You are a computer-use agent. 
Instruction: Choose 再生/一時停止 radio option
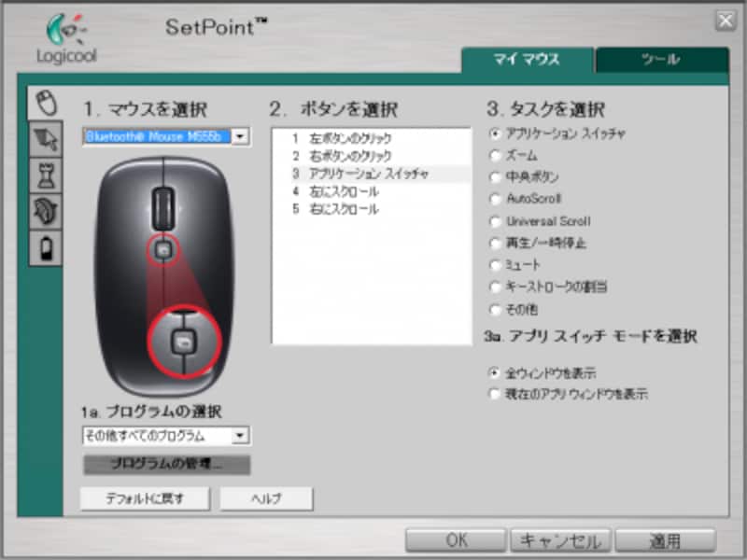(x=495, y=243)
